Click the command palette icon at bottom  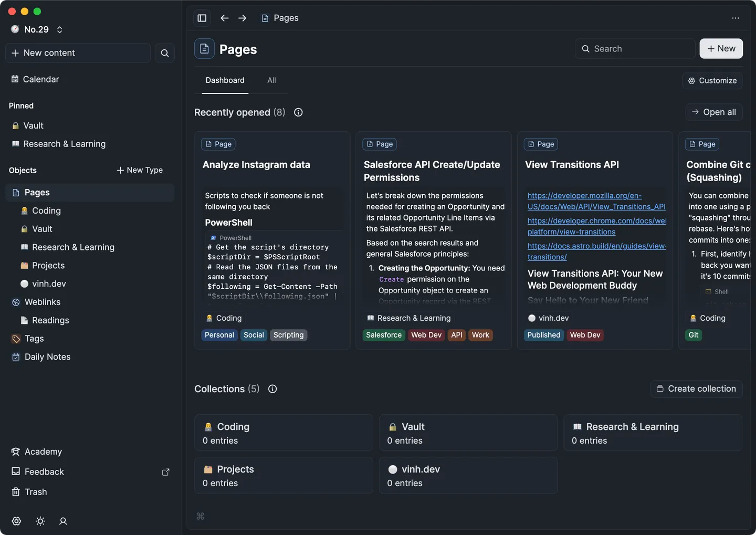[200, 516]
